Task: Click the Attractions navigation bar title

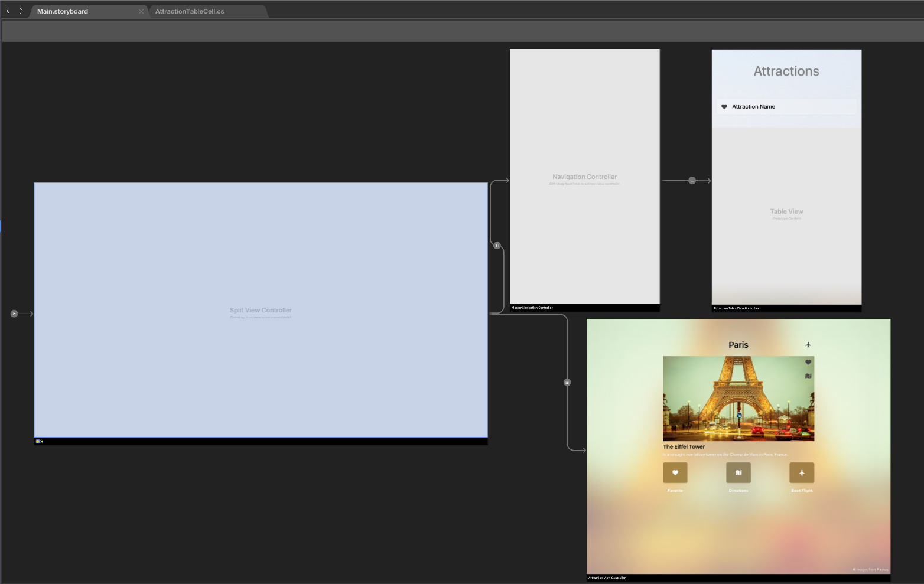Action: 786,71
